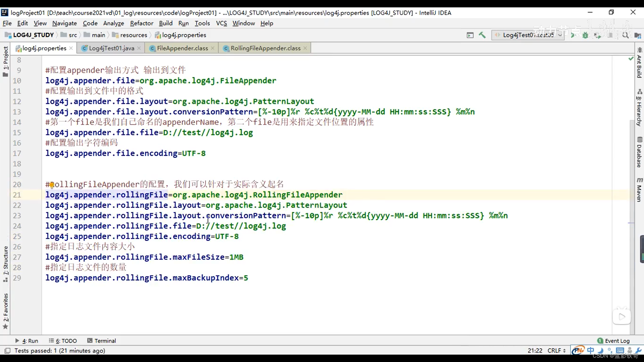Close the log4j.properties tab

click(71, 48)
